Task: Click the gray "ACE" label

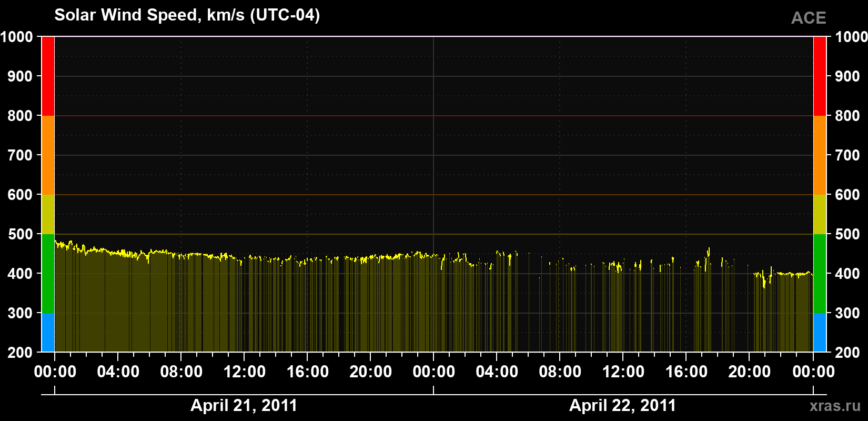Action: (809, 18)
